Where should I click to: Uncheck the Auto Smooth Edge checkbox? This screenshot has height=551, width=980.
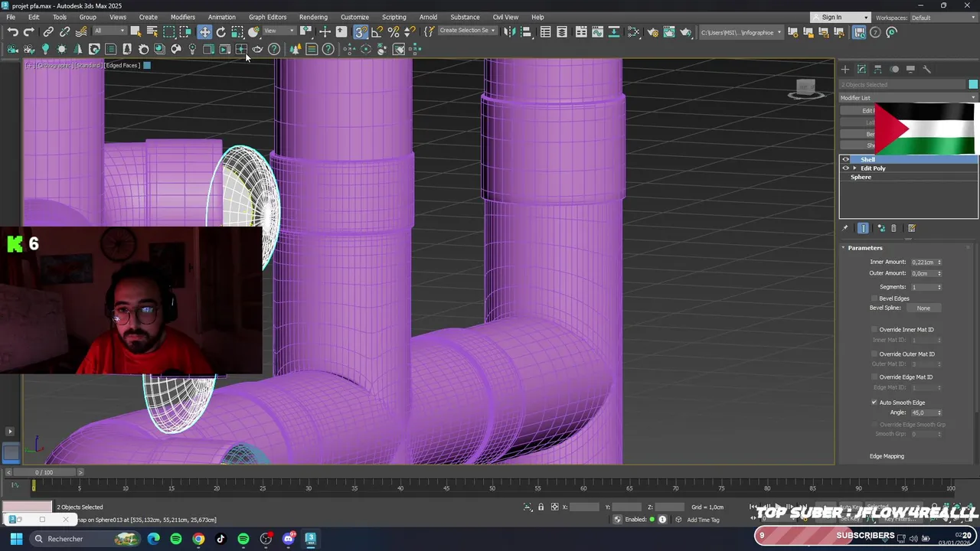tap(874, 403)
